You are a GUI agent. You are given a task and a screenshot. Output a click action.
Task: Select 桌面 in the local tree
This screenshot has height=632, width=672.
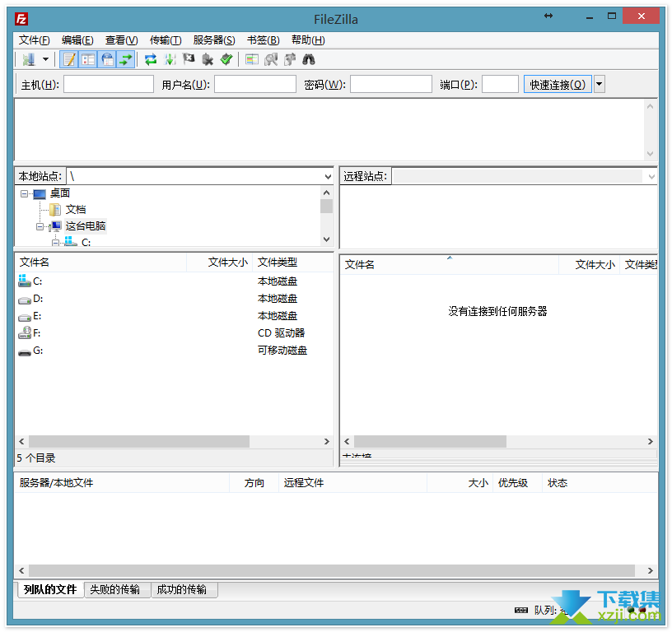click(60, 193)
